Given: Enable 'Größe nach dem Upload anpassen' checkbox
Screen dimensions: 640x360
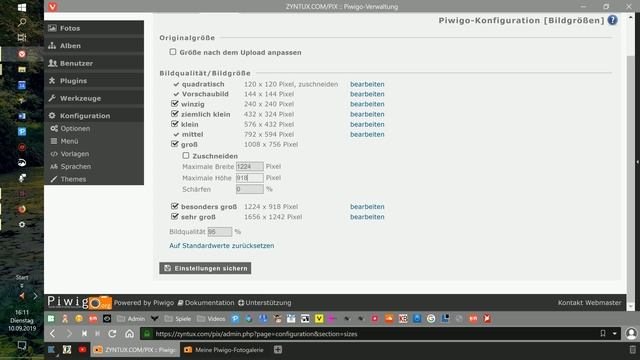Looking at the screenshot, I should [x=173, y=52].
